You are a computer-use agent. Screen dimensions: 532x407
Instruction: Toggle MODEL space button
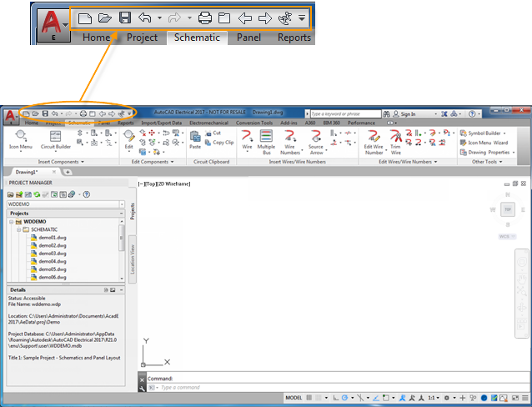pos(294,398)
